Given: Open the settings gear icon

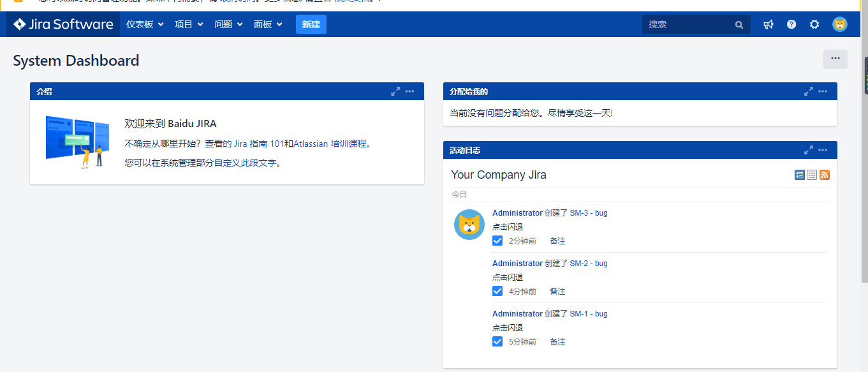Looking at the screenshot, I should pyautogui.click(x=814, y=24).
